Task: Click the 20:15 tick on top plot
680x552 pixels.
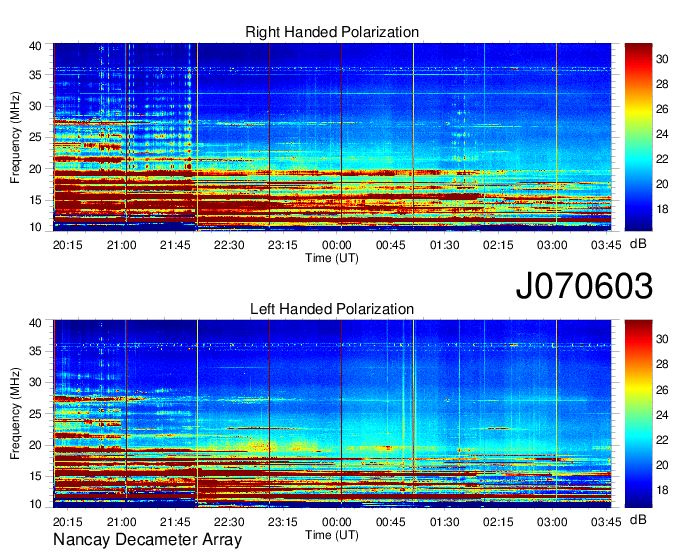Action: click(68, 245)
